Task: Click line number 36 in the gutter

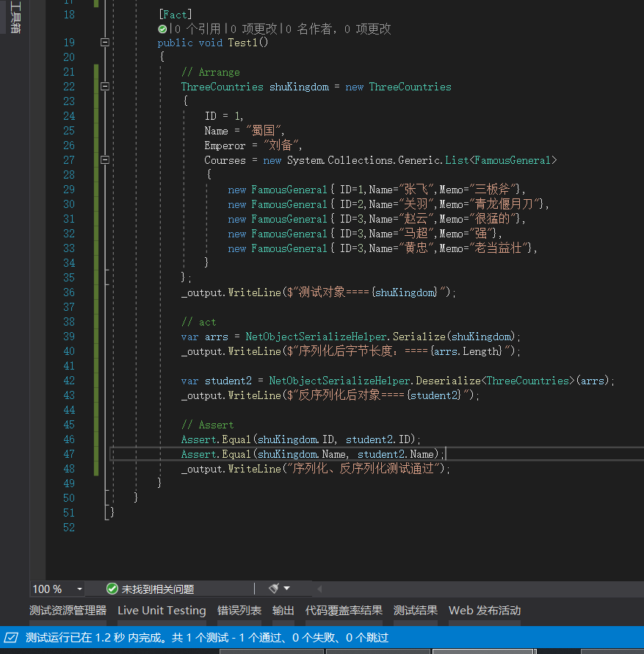Action: [69, 292]
